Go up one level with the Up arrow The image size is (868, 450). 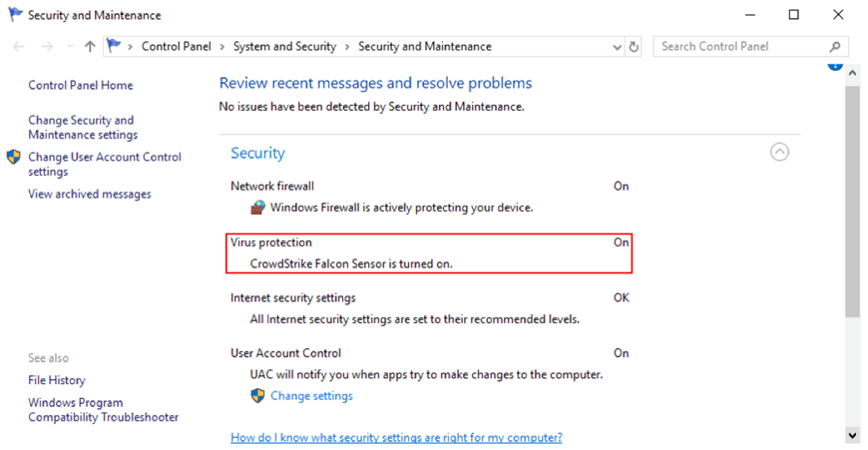pos(90,47)
